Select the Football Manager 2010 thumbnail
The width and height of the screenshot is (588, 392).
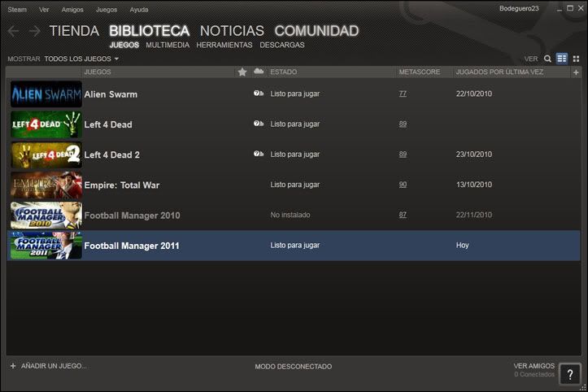pyautogui.click(x=46, y=216)
